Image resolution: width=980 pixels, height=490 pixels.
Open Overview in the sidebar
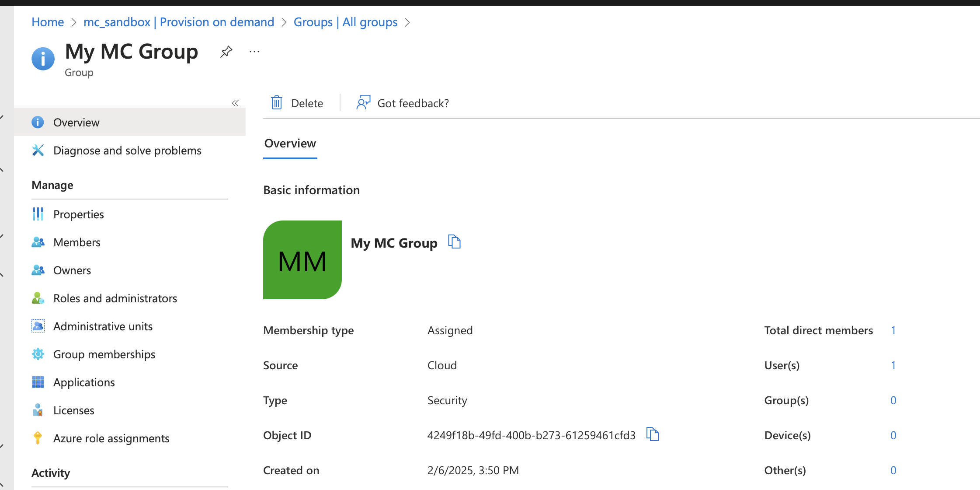(x=130, y=122)
